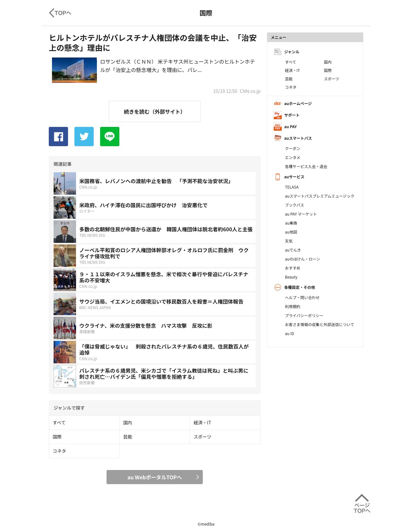Open 各種サービス入会・退会 link

tap(306, 166)
